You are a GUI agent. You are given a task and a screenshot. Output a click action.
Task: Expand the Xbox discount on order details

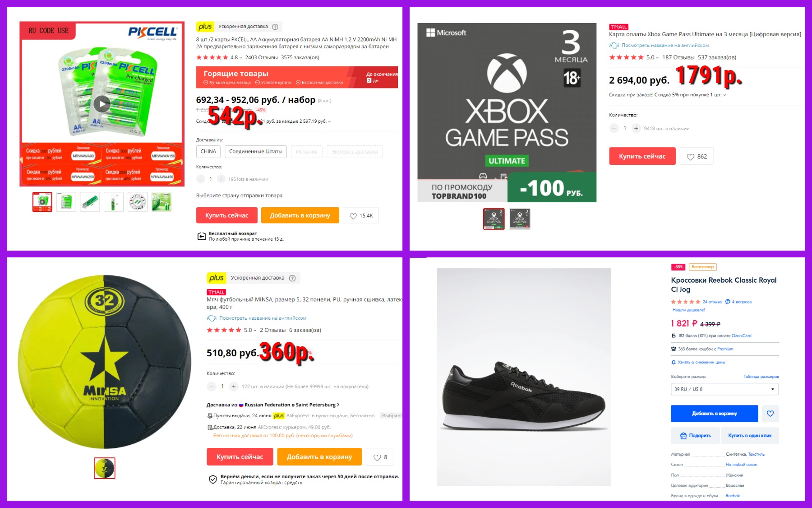tap(668, 95)
